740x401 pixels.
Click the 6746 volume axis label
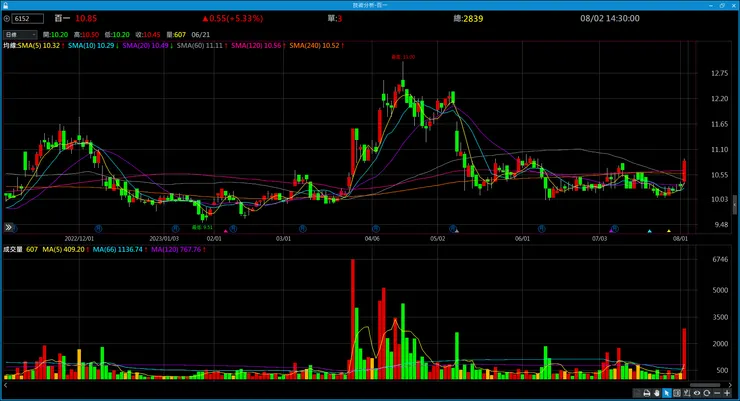click(x=720, y=259)
